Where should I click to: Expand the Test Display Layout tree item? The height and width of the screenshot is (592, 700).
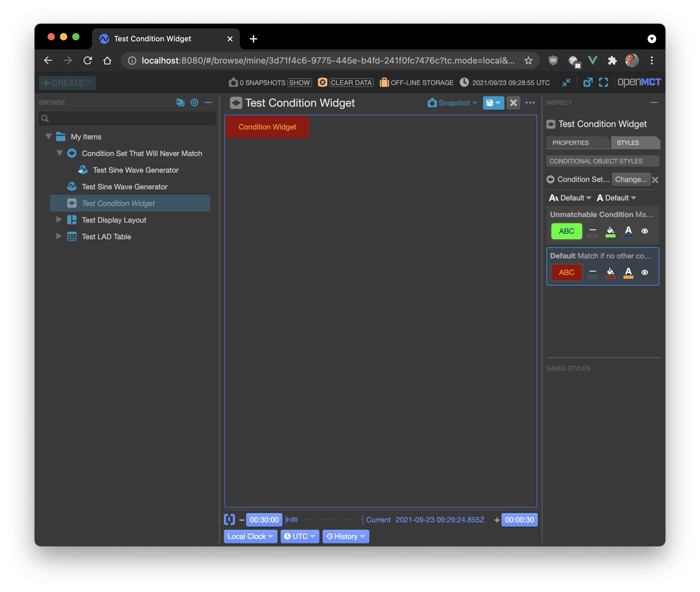click(59, 220)
